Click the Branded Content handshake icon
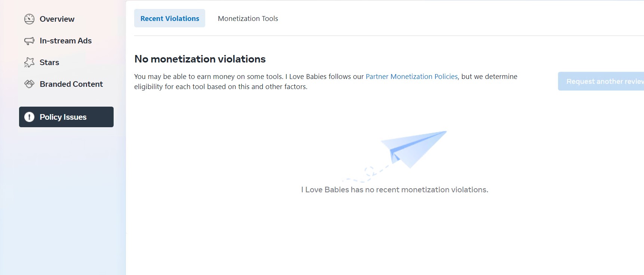Screen dimensions: 644x275 click(x=29, y=84)
